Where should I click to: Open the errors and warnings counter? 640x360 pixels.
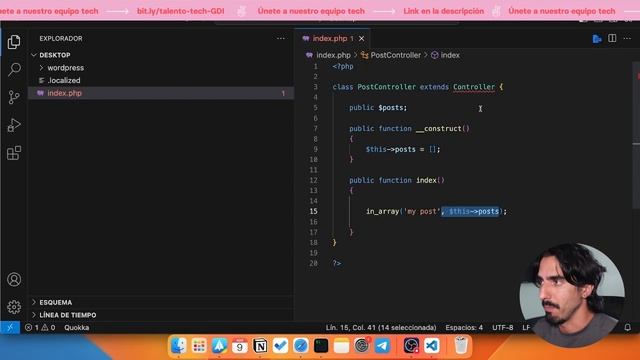(40, 327)
